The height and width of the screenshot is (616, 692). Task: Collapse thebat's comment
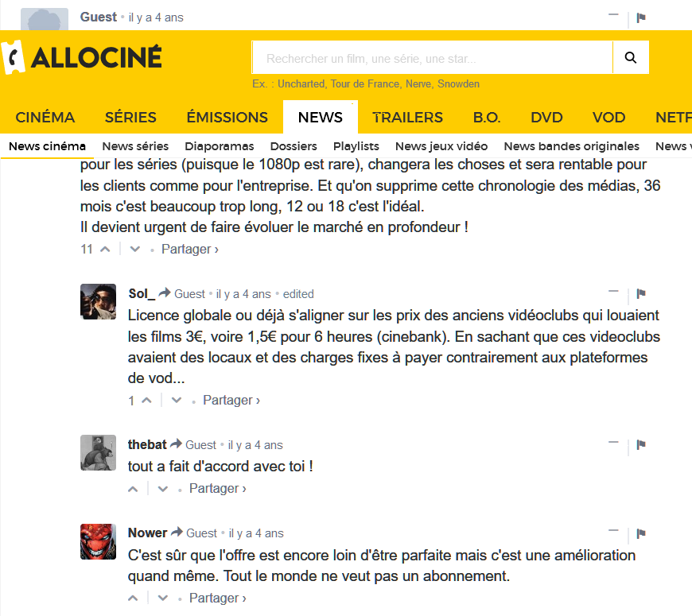coord(613,444)
